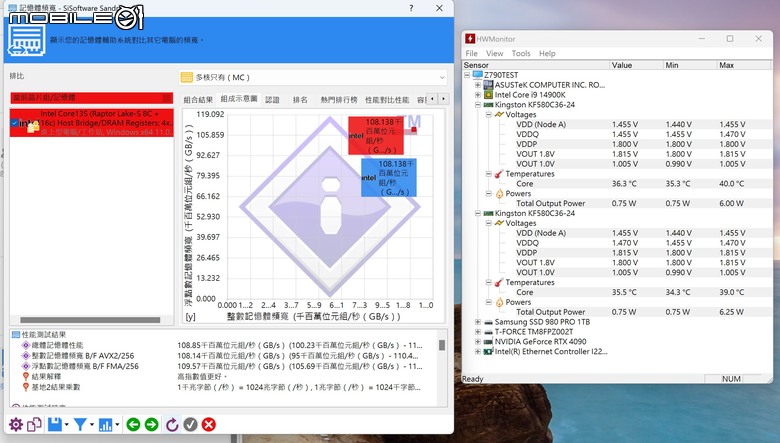The image size is (780, 443).
Task: Click the Sandra memory bandwidth module icon
Action: tap(26, 40)
